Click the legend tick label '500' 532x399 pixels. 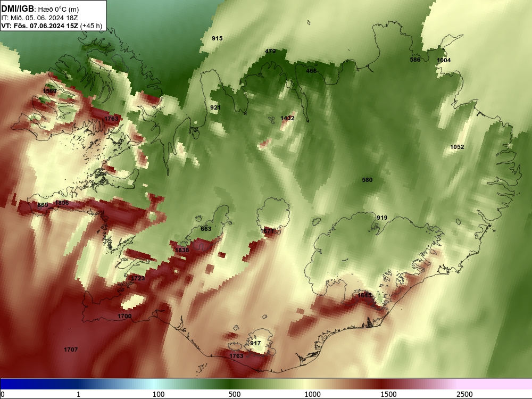pos(235,394)
